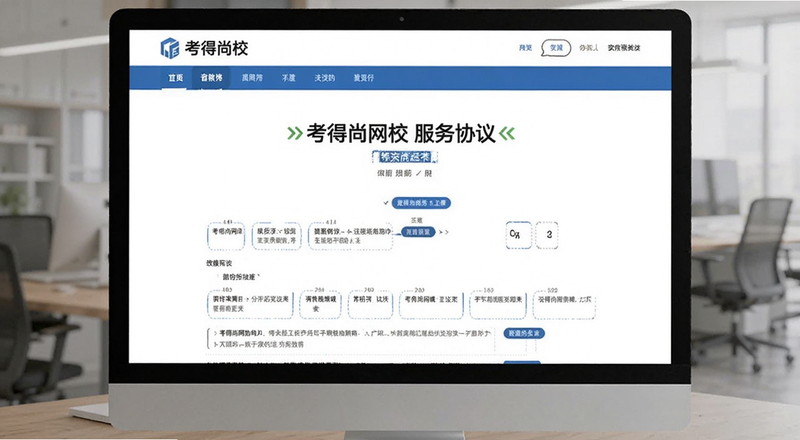Click the blue pill button right of the bottom paragraph
The image size is (800, 440).
(x=524, y=333)
